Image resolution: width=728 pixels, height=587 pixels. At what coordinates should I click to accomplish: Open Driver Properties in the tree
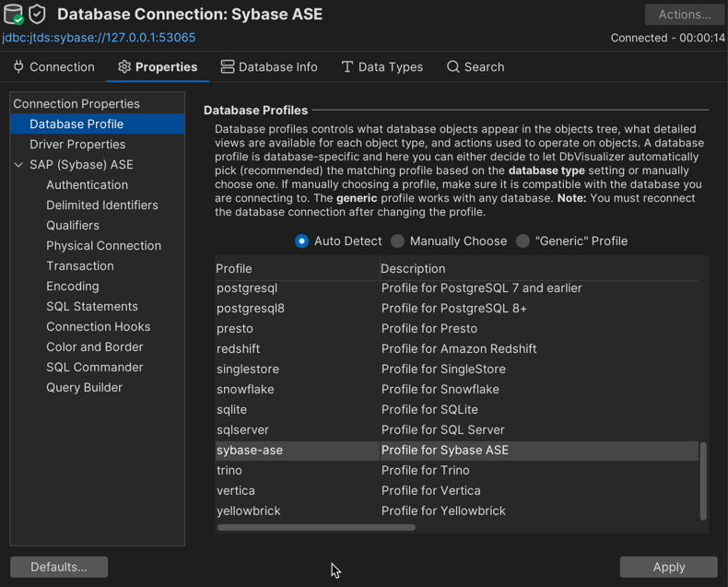77,145
